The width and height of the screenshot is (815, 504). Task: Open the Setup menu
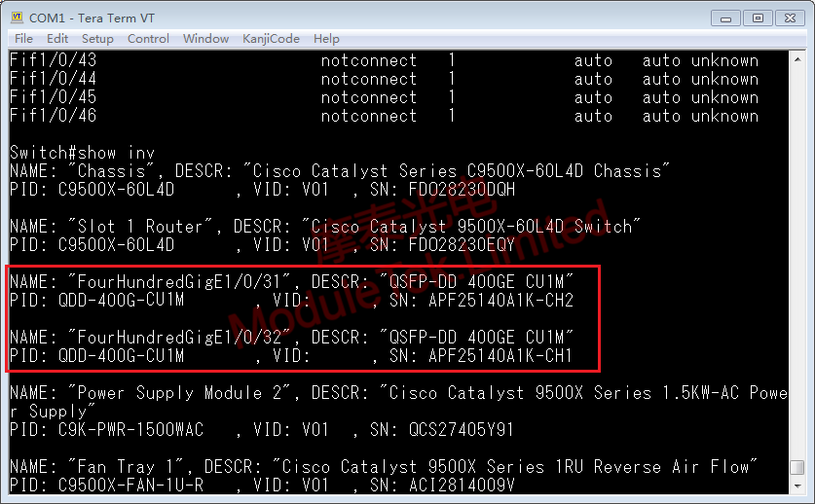click(97, 39)
